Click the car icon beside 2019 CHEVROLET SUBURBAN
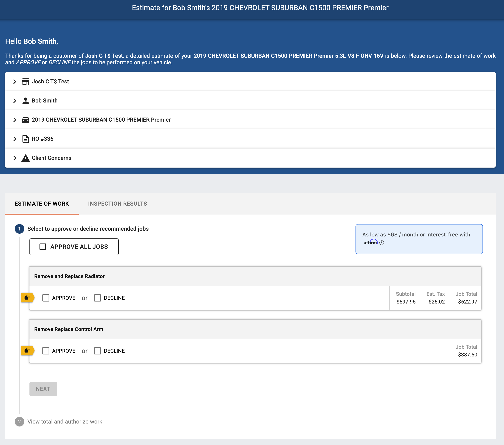 (x=25, y=120)
